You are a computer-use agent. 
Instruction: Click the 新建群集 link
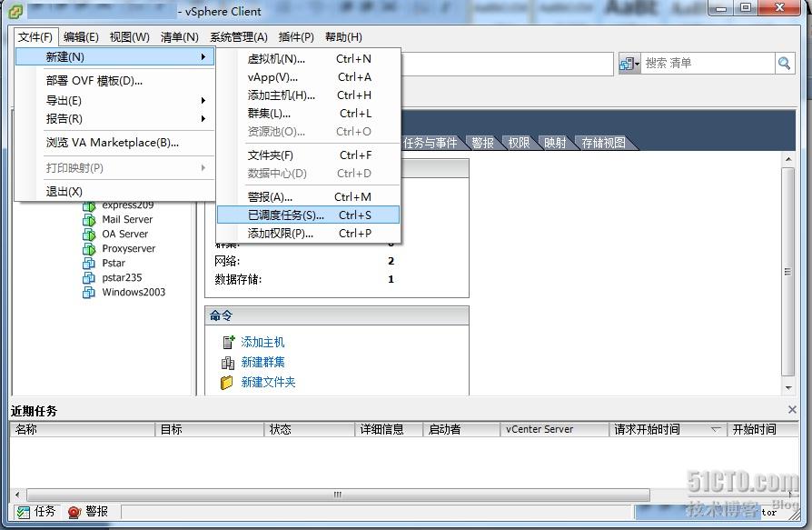point(262,362)
